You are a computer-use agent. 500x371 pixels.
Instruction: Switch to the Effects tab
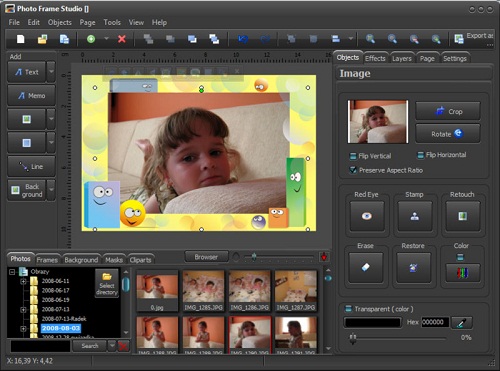pyautogui.click(x=375, y=58)
